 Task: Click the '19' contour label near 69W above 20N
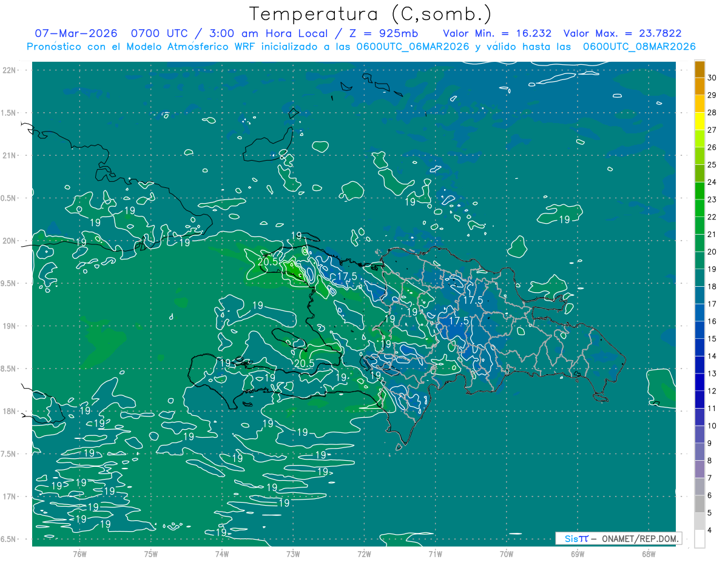(x=565, y=219)
